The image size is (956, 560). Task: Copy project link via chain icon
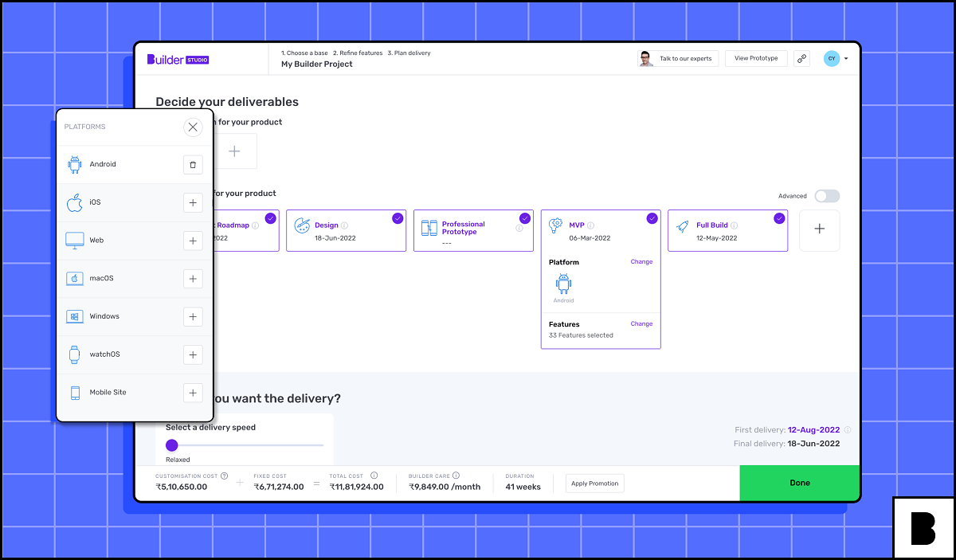[x=801, y=58]
